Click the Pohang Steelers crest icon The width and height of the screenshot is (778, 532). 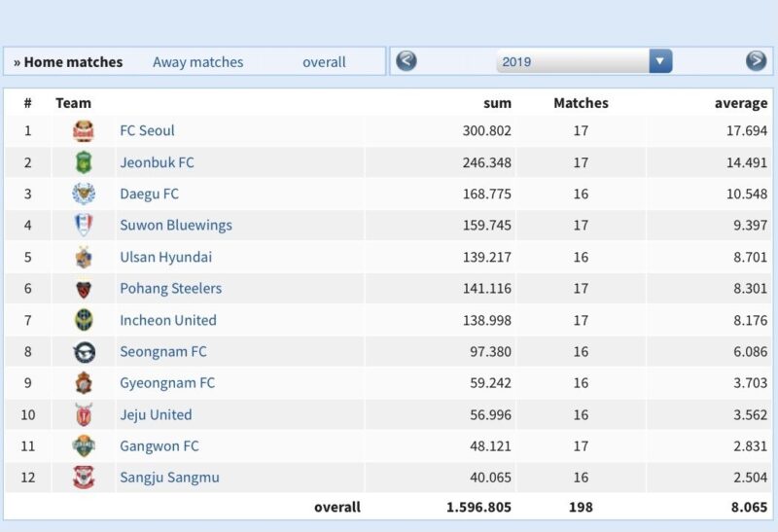84,289
